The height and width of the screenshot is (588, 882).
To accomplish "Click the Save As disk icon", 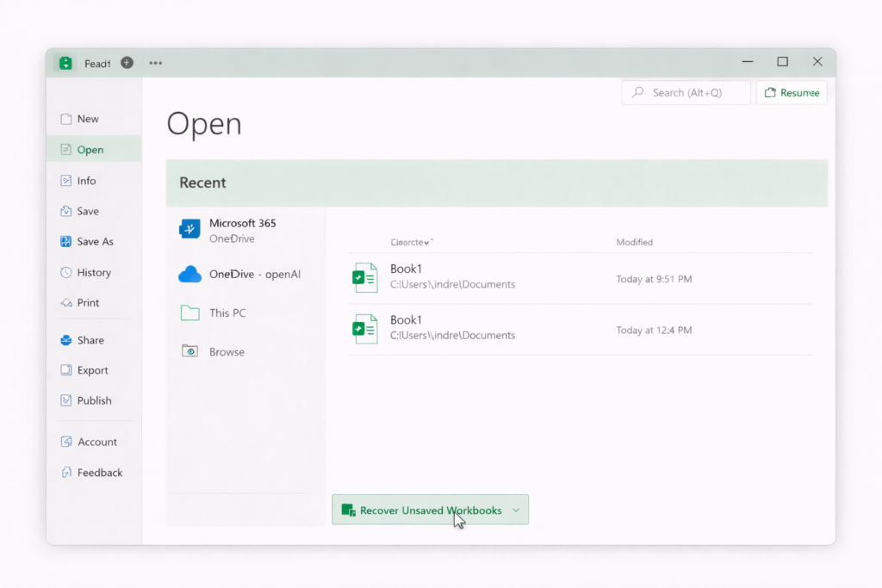I will pyautogui.click(x=65, y=241).
